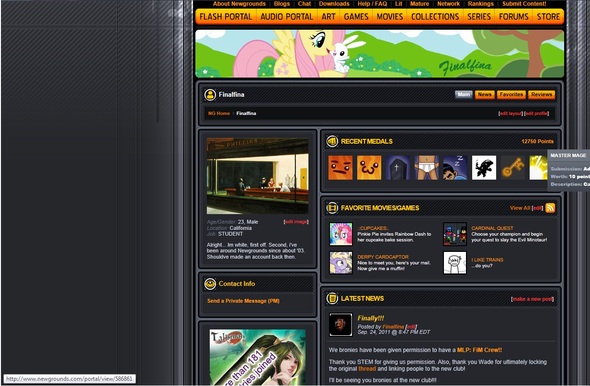This screenshot has height=386, width=590.
Task: Click edit layout link
Action: point(511,113)
